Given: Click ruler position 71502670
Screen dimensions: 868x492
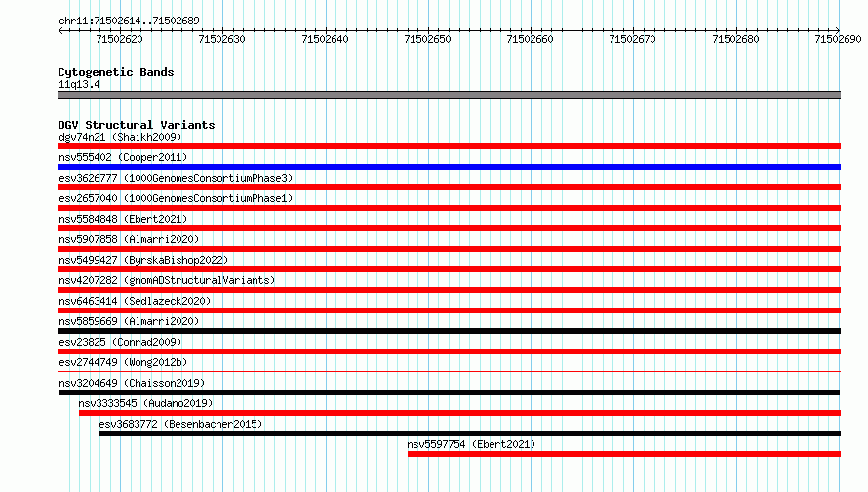Looking at the screenshot, I should (632, 39).
